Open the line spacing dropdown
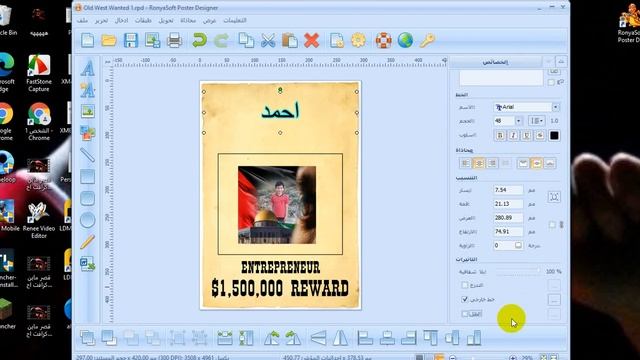The width and height of the screenshot is (640, 360). tap(536, 121)
